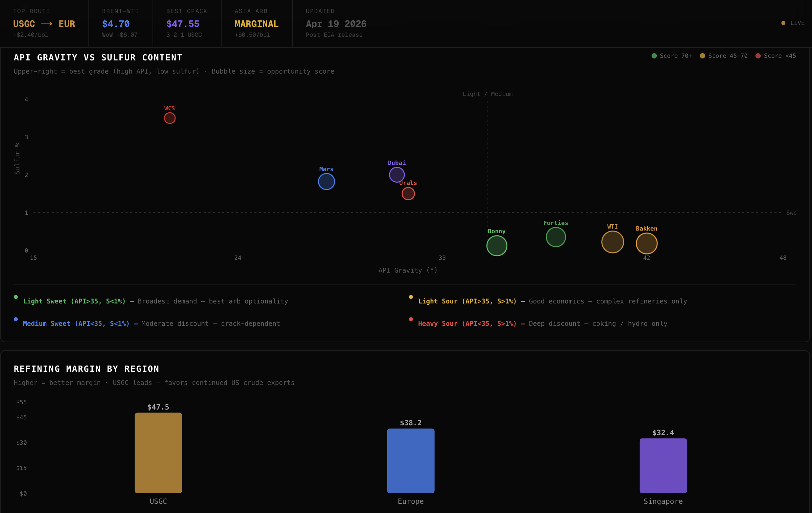
Task: Click the green Score 70+ legend dot
Action: pyautogui.click(x=654, y=56)
